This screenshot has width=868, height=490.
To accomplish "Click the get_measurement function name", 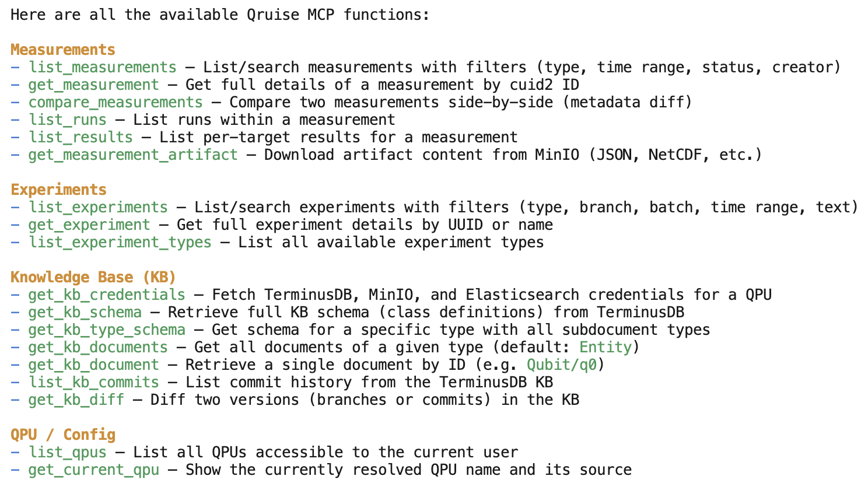I will [x=93, y=85].
